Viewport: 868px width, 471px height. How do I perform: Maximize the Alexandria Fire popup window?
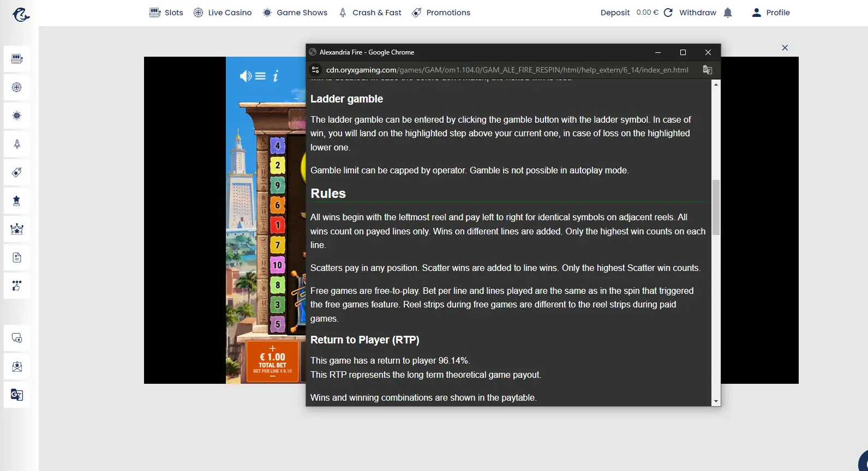pyautogui.click(x=683, y=52)
